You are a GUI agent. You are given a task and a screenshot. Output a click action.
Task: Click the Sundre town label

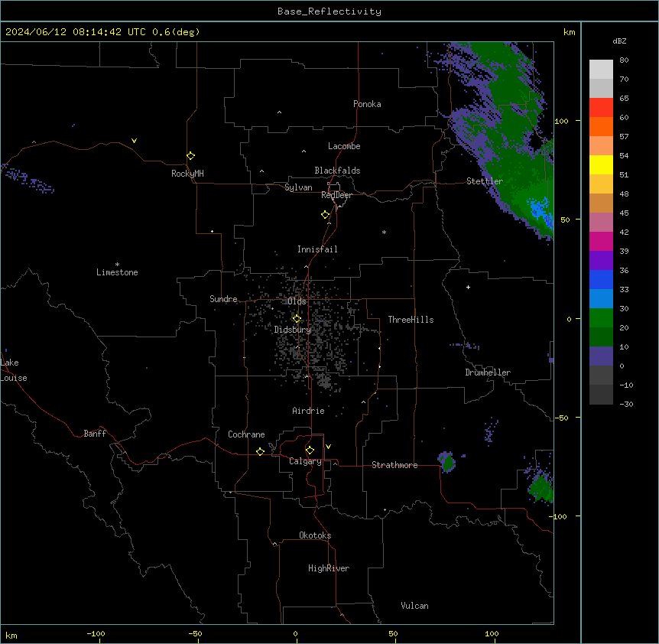(x=223, y=299)
